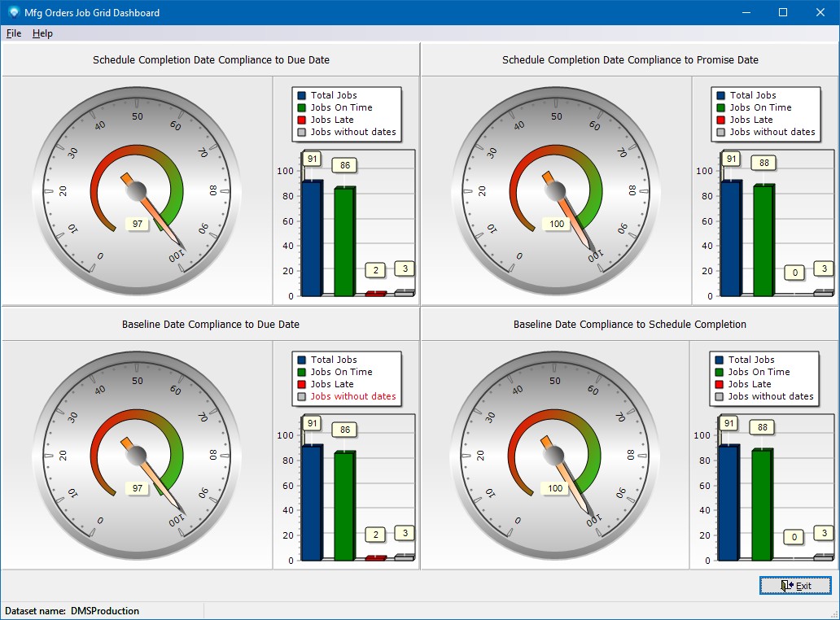Open the File menu
Image resolution: width=840 pixels, height=620 pixels.
coord(14,33)
